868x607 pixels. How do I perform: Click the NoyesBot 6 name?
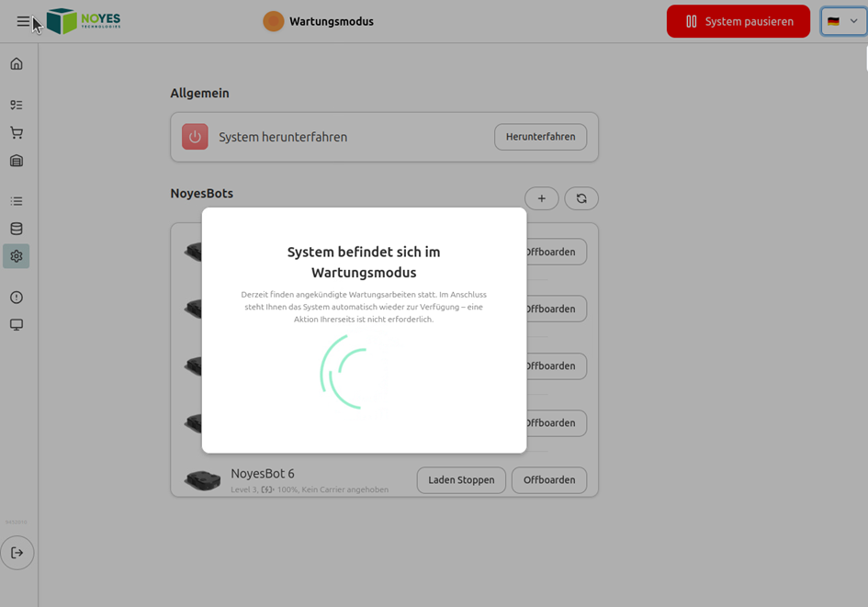[263, 474]
